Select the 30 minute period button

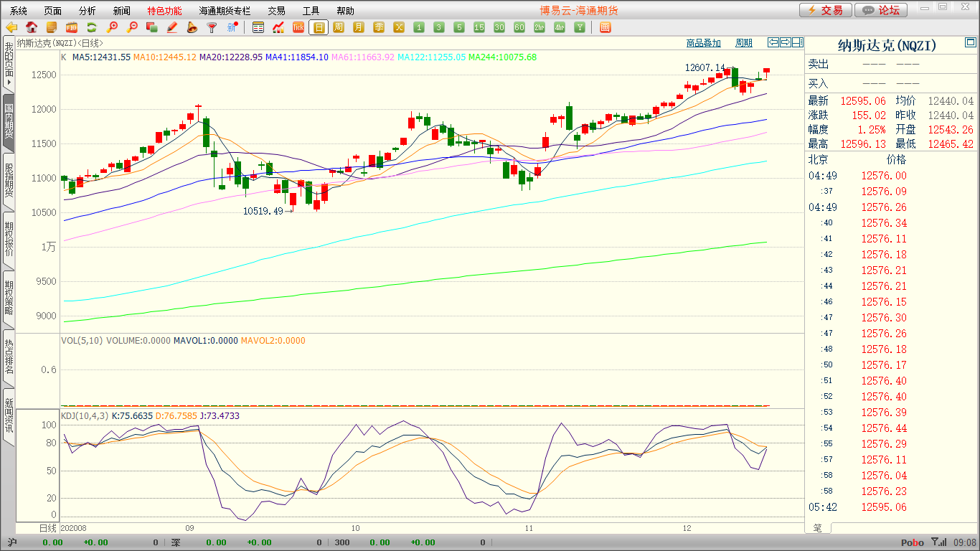point(499,27)
